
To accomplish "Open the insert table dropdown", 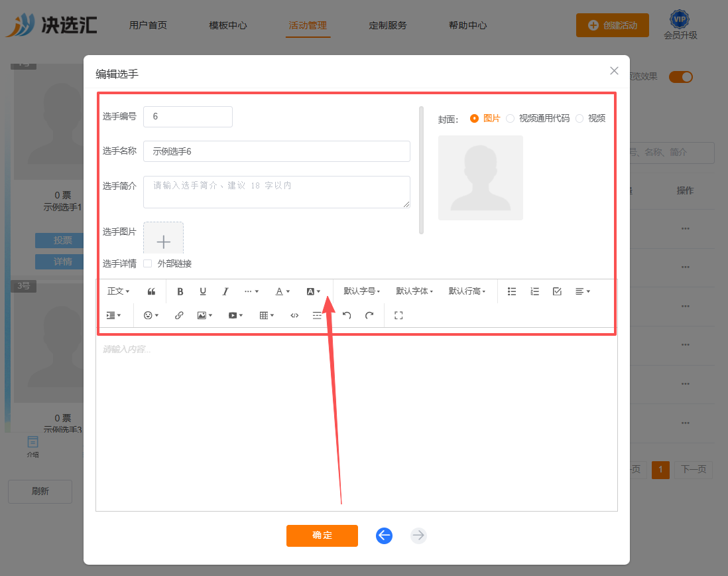I will 267,315.
